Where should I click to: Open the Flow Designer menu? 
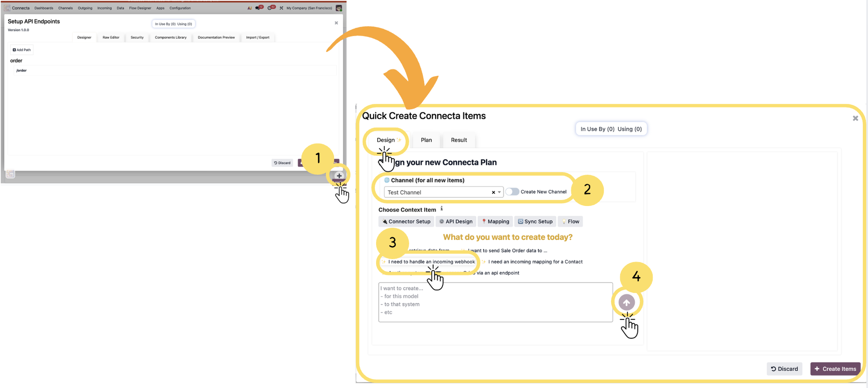click(140, 8)
